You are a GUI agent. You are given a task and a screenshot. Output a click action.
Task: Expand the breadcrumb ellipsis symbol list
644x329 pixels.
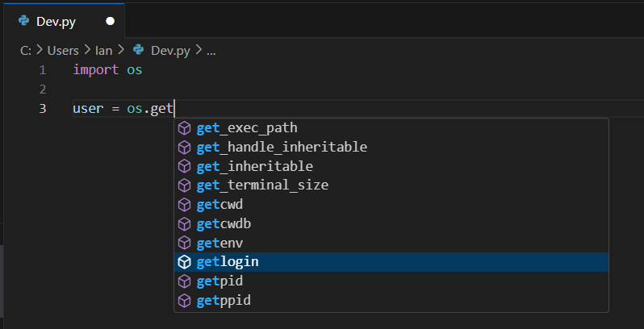pos(211,50)
